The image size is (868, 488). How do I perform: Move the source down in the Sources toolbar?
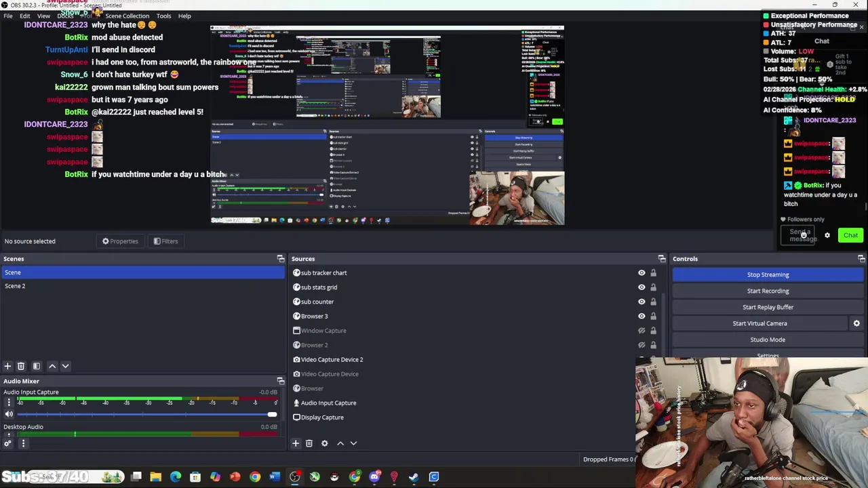(353, 443)
